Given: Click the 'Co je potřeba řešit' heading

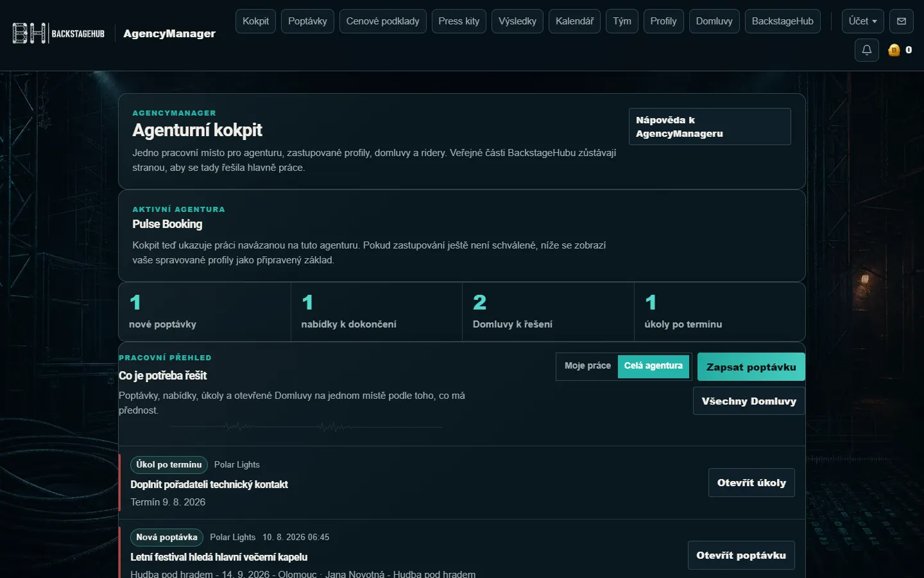Looking at the screenshot, I should (163, 376).
